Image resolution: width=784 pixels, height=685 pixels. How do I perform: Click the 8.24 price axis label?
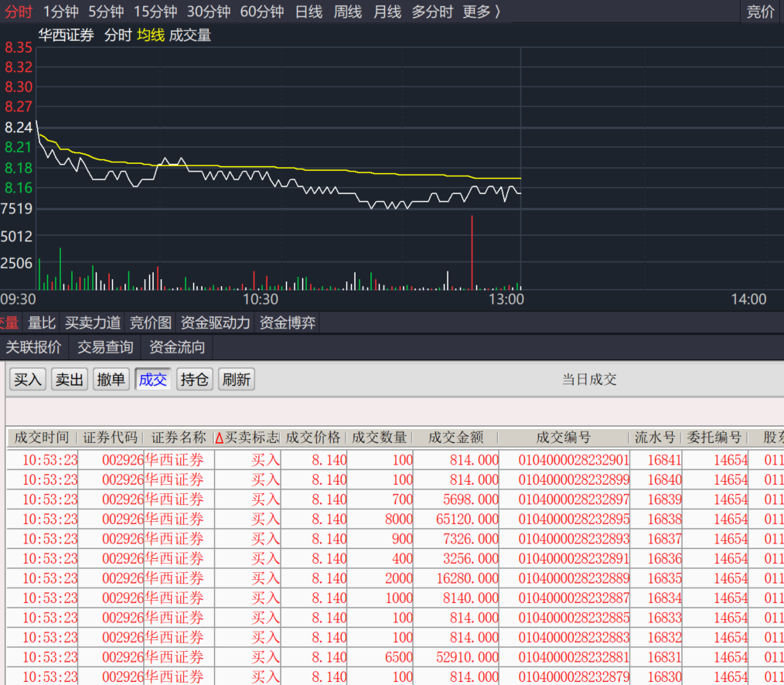click(x=19, y=127)
